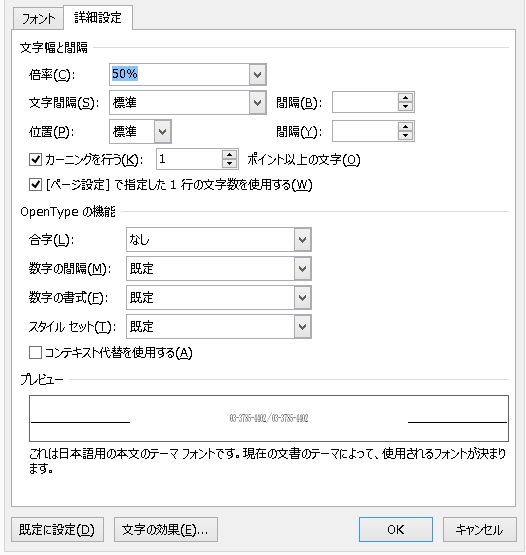Expand the 数字の間隔 dropdown

click(x=302, y=269)
